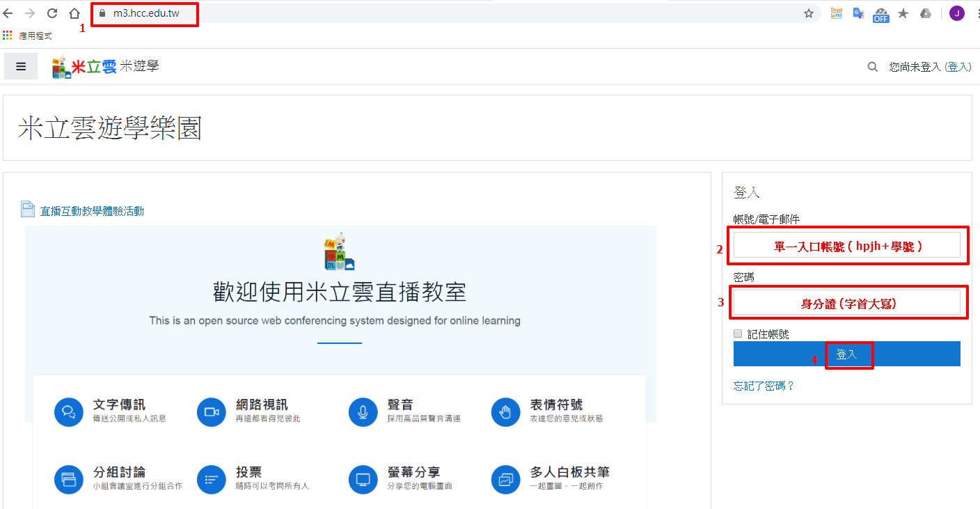Click the 米遊學 site name in the header
The width and height of the screenshot is (980, 509).
point(139,66)
